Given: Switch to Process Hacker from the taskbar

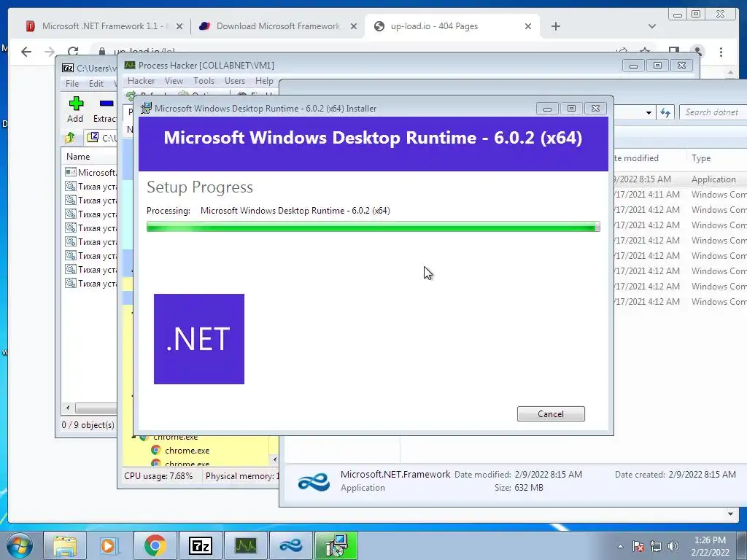Looking at the screenshot, I should pos(245,545).
